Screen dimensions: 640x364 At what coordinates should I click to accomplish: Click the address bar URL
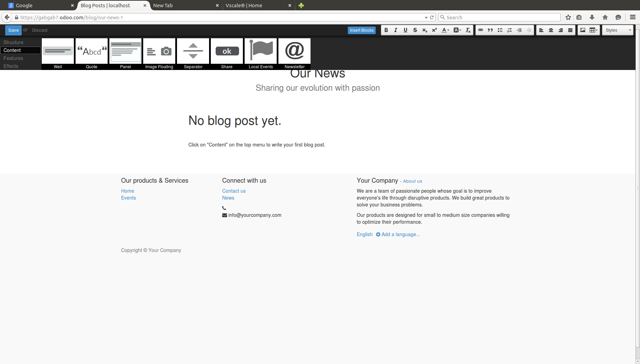71,18
